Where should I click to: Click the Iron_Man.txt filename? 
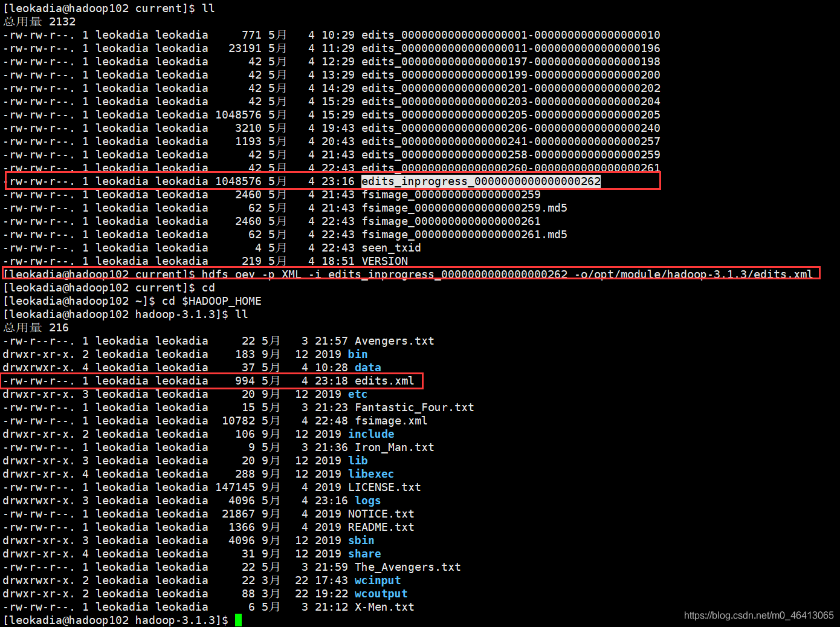tap(394, 447)
